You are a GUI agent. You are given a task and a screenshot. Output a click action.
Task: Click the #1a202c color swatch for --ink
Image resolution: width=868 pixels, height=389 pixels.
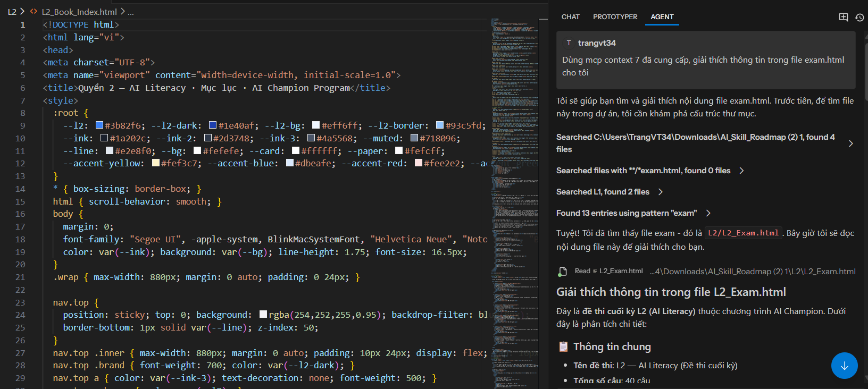click(x=104, y=138)
